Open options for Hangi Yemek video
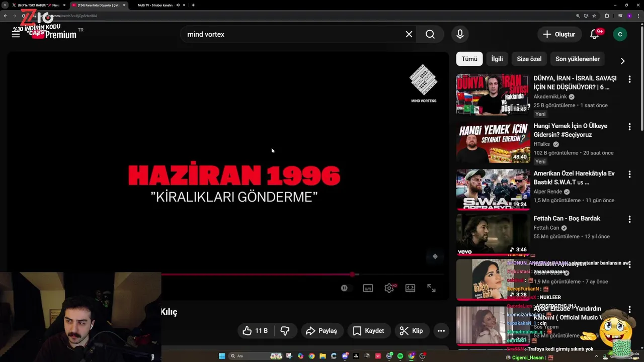The height and width of the screenshot is (362, 644). tap(629, 127)
